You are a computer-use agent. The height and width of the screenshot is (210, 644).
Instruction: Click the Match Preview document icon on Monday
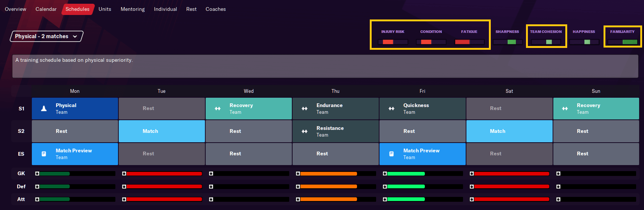(x=44, y=154)
